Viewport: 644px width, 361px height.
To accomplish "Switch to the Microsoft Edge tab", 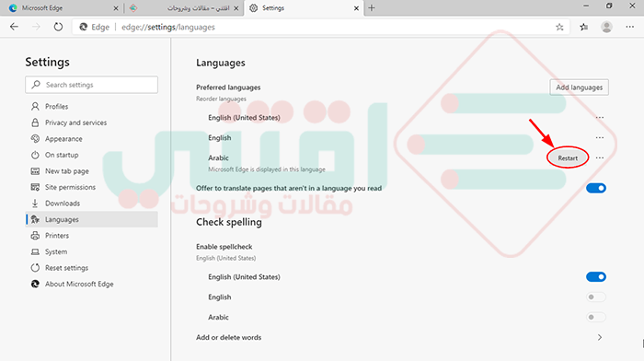I will click(x=62, y=7).
